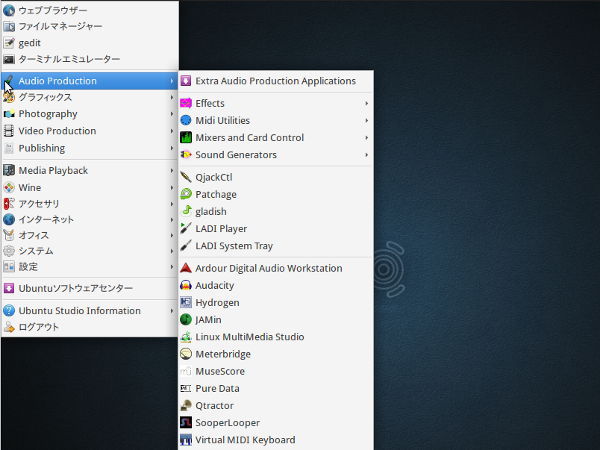
Task: Open the システム menu category
Action: (x=90, y=251)
